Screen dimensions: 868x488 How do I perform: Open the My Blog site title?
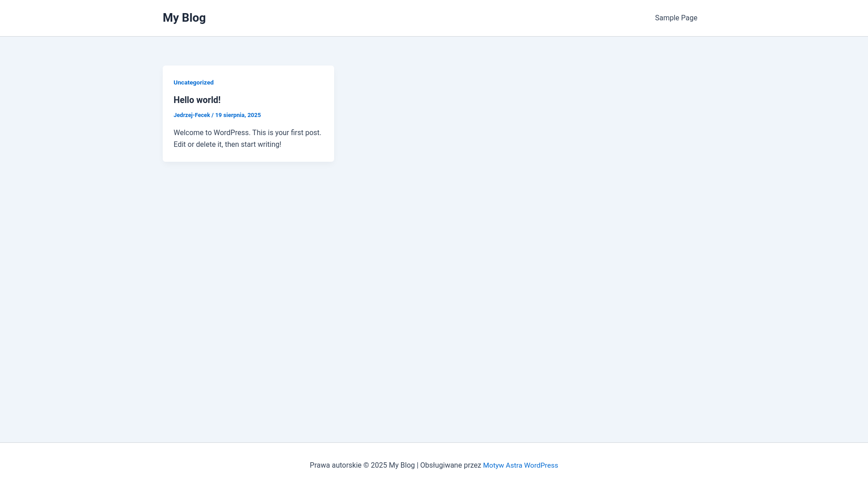pos(184,18)
